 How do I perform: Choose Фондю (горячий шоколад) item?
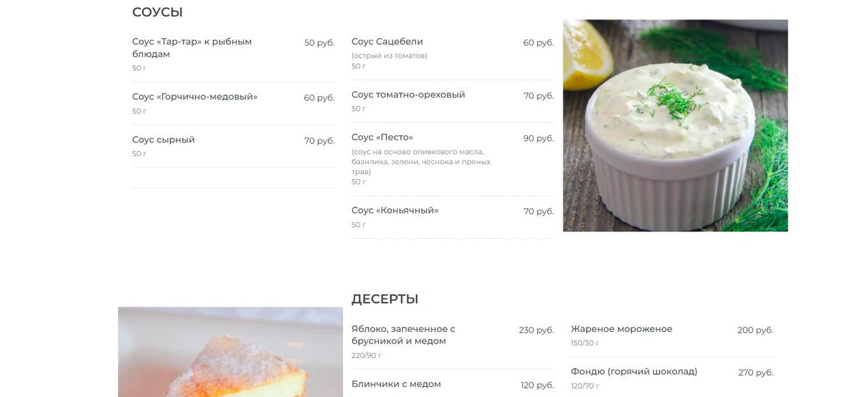click(671, 377)
